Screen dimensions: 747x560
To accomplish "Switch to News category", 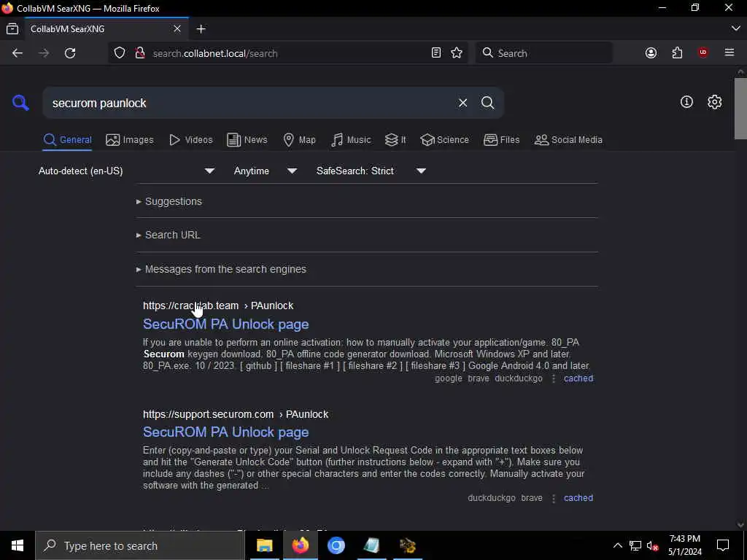I will pos(247,140).
